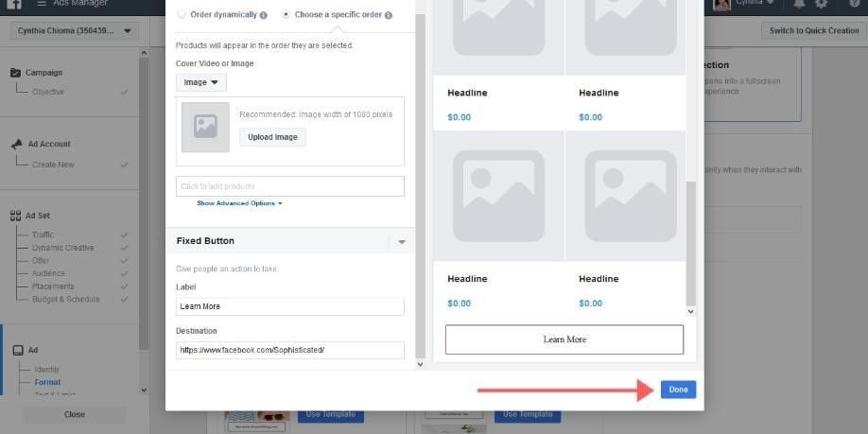Click the Campaign folder icon
Image resolution: width=868 pixels, height=434 pixels.
point(15,73)
